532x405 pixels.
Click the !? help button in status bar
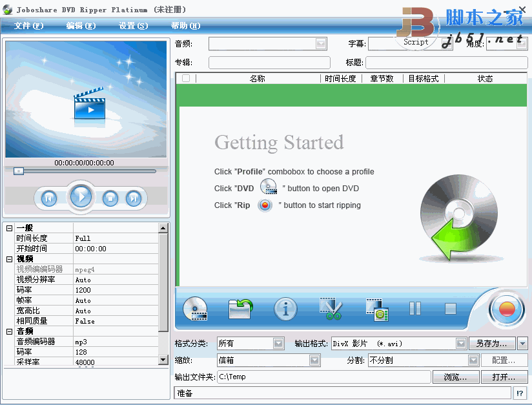tap(520, 393)
